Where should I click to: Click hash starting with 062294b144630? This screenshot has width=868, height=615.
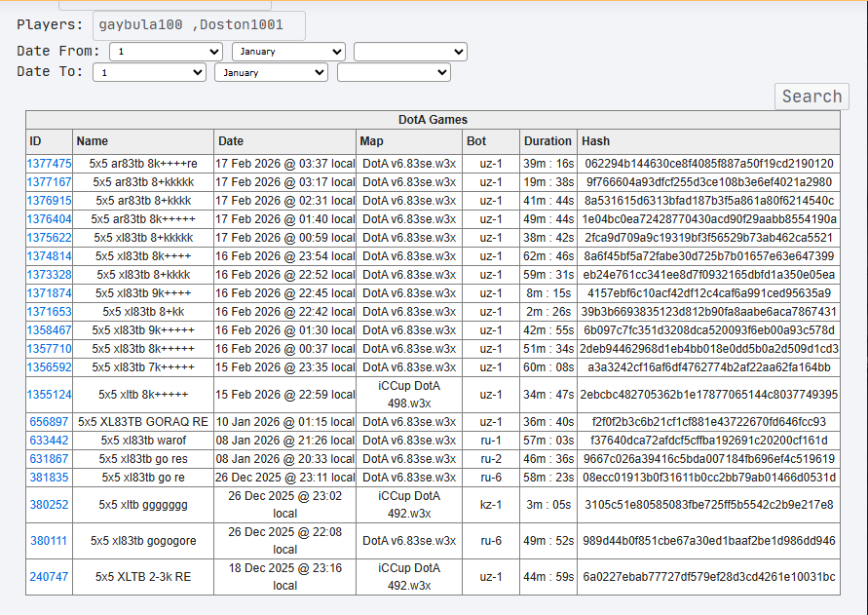(708, 164)
